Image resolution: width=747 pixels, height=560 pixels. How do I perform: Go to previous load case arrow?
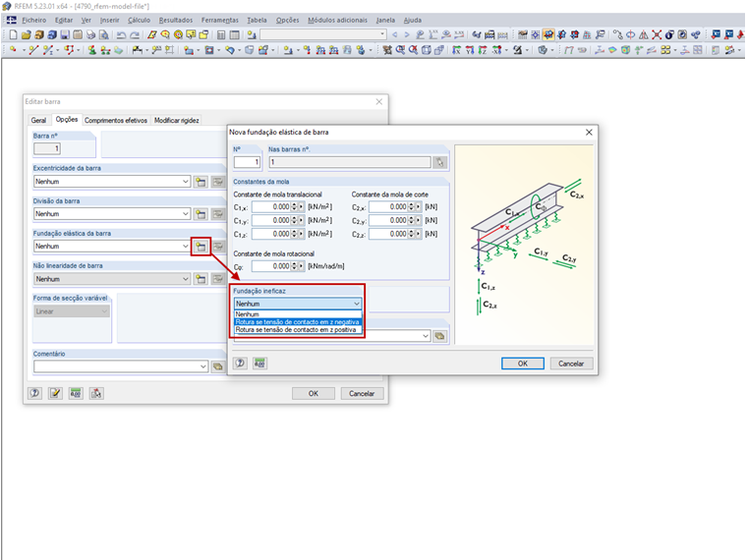pos(394,34)
